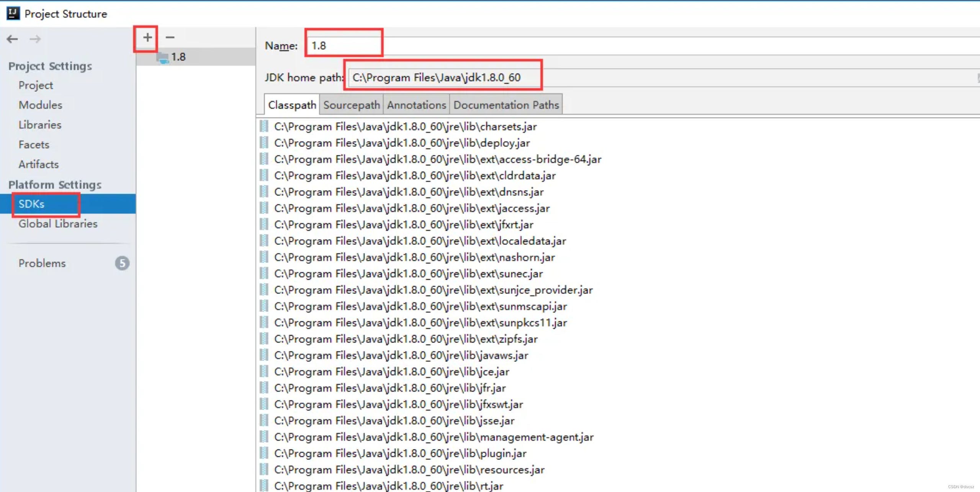Select Global Libraries under Platform Settings
The image size is (980, 492).
[58, 223]
